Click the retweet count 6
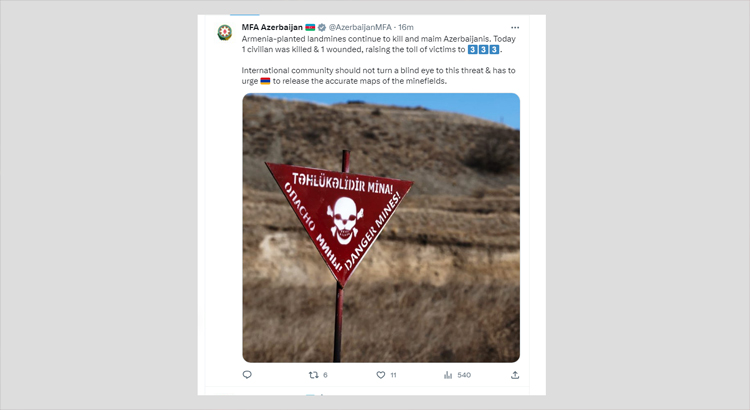Screen dimensions: 750x410 [x=325, y=375]
